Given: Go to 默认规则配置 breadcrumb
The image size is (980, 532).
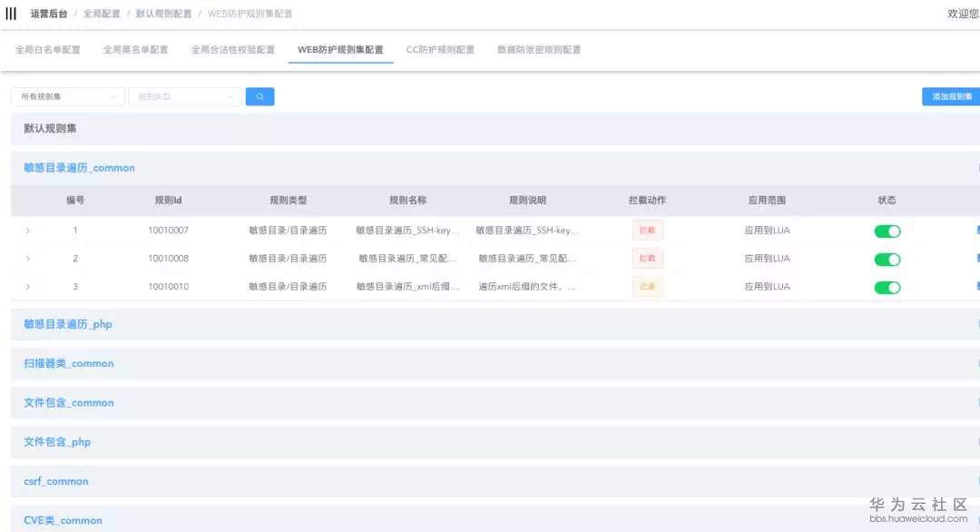Looking at the screenshot, I should pos(163,14).
